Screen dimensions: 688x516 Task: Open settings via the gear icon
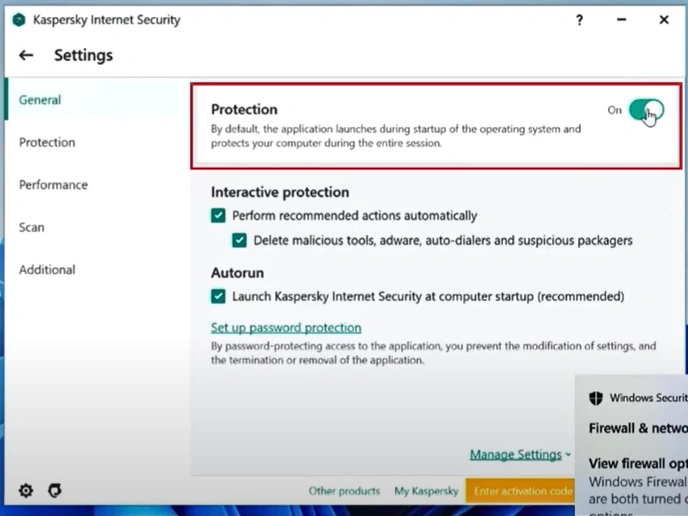tap(26, 490)
